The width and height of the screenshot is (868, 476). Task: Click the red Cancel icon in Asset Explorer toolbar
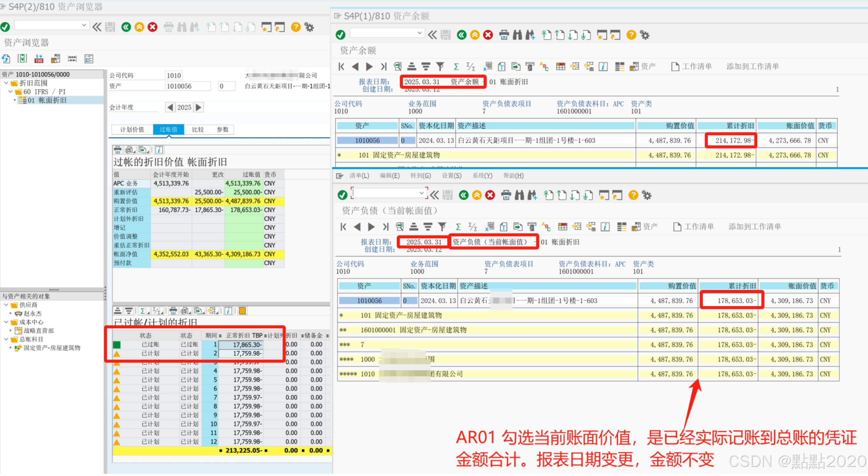click(x=153, y=27)
